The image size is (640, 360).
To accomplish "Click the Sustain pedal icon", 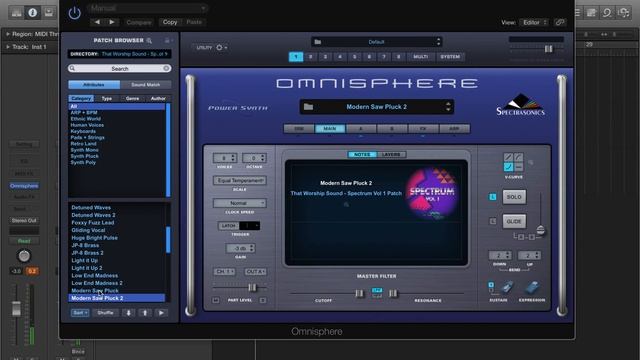I will point(507,287).
